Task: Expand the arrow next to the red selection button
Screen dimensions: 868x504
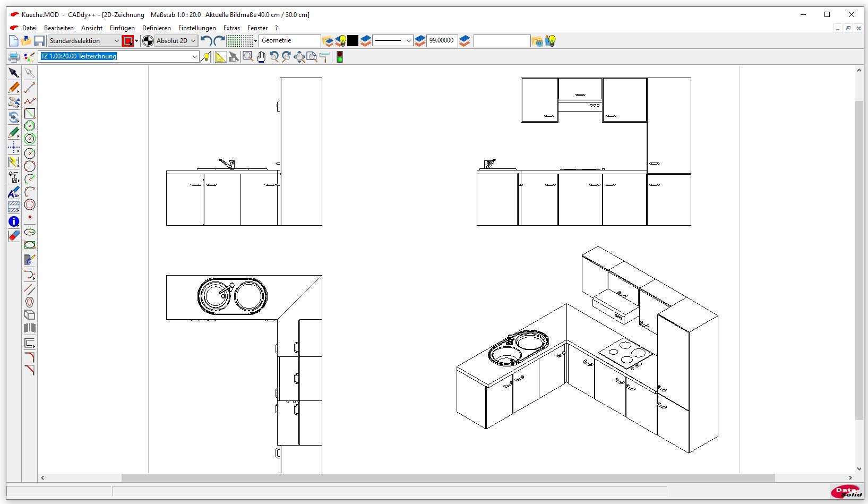Action: pos(137,41)
